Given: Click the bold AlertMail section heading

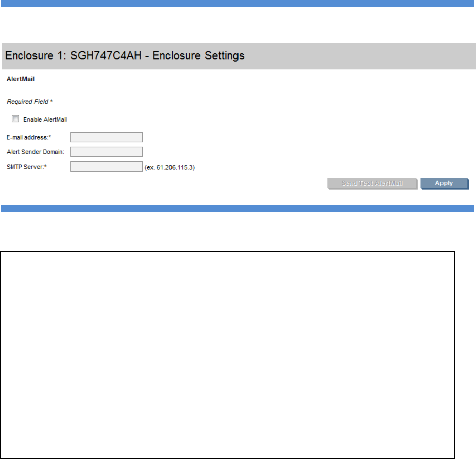Looking at the screenshot, I should pos(16,80).
